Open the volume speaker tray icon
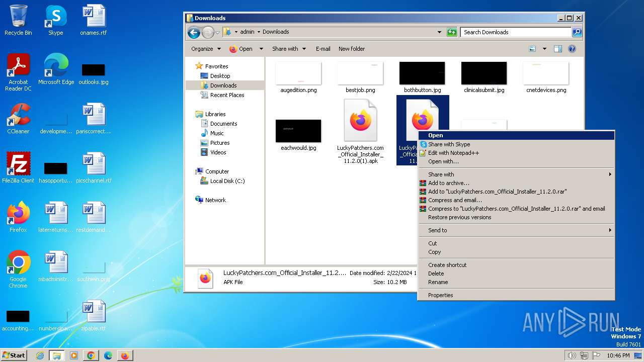This screenshot has width=644, height=362. point(572,355)
